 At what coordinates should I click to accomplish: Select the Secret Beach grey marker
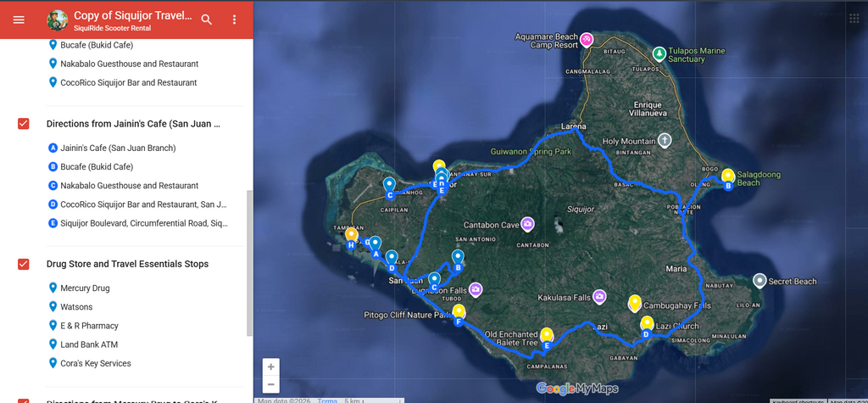click(760, 281)
